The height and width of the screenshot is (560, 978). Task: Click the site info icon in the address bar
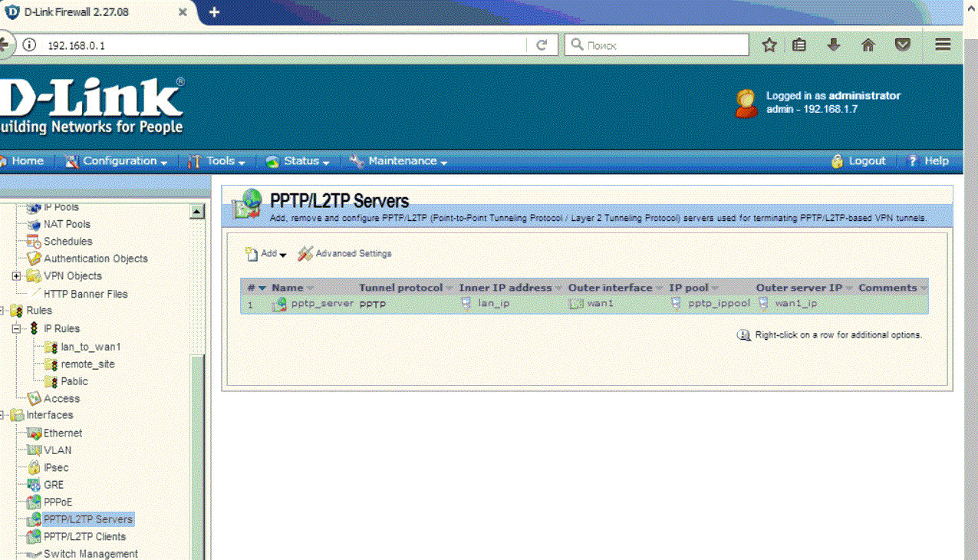(x=29, y=45)
